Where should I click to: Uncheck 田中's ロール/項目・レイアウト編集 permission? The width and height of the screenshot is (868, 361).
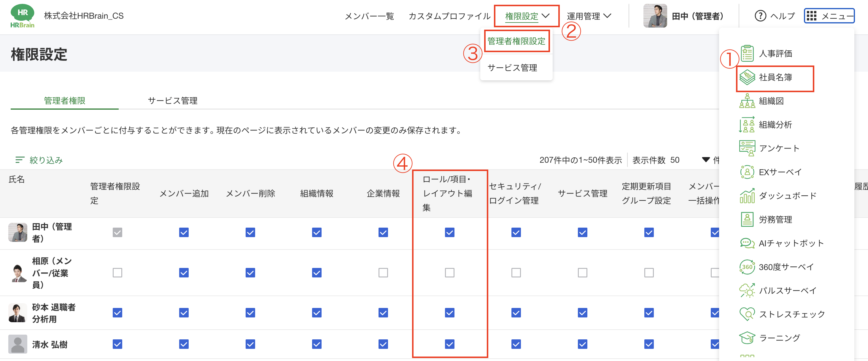(x=449, y=232)
